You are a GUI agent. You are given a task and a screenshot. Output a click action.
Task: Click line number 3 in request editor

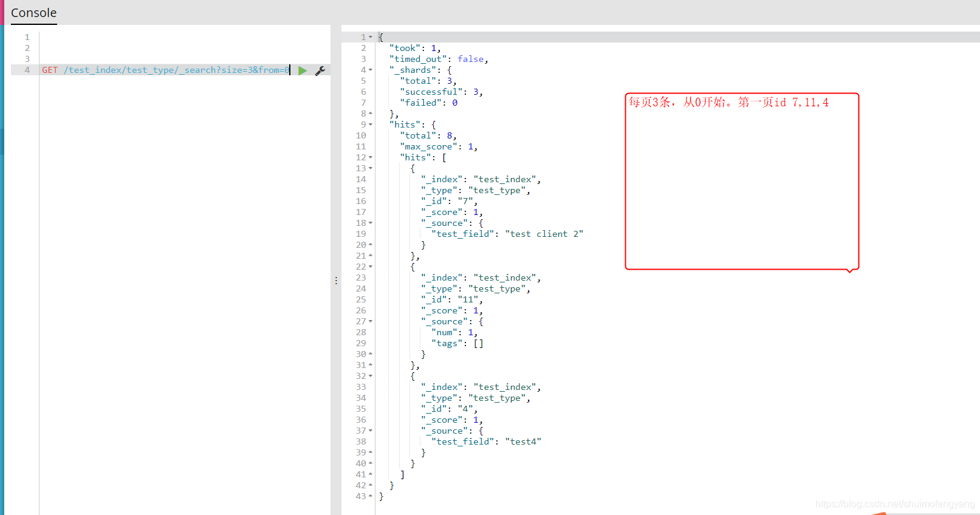tap(27, 59)
